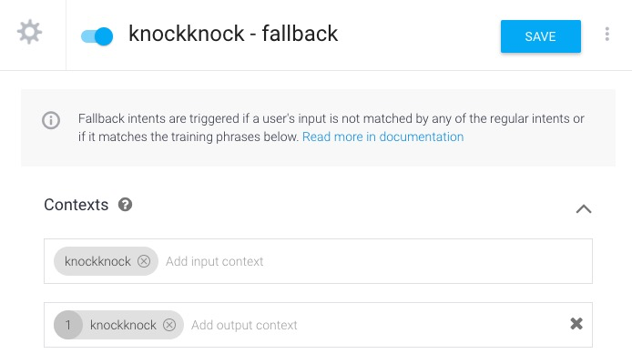The height and width of the screenshot is (364, 632).
Task: Open 'Read more in documentation' link
Action: pyautogui.click(x=382, y=137)
